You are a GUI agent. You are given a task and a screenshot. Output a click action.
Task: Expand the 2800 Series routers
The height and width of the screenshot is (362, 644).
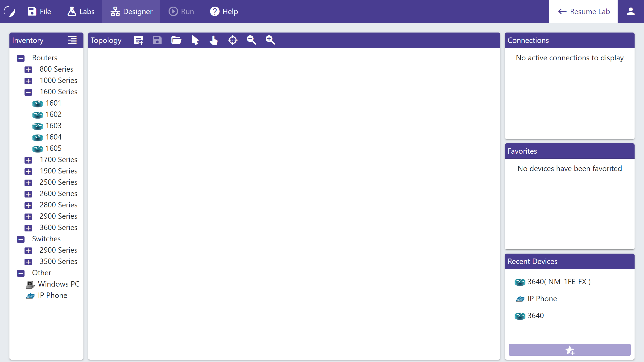pyautogui.click(x=28, y=205)
